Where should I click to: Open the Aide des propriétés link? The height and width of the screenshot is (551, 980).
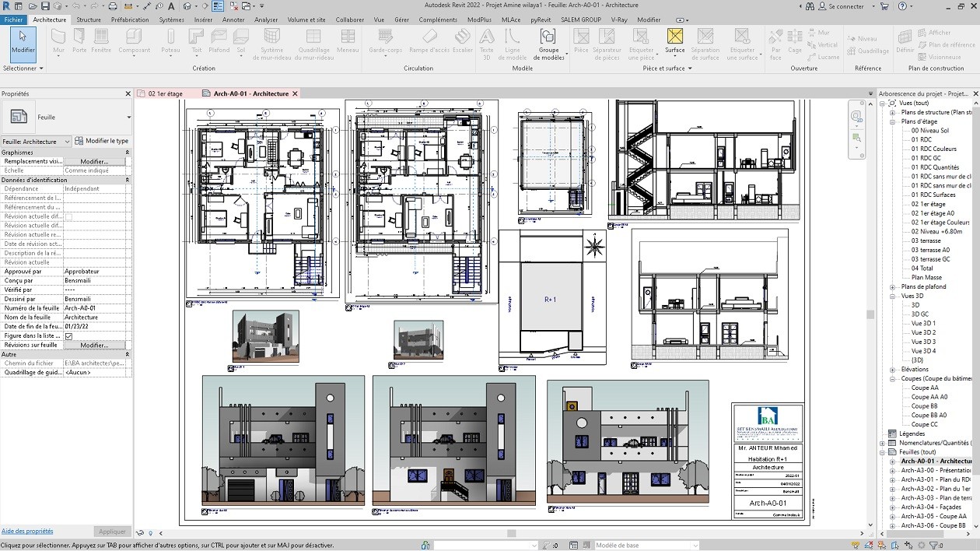pos(26,531)
